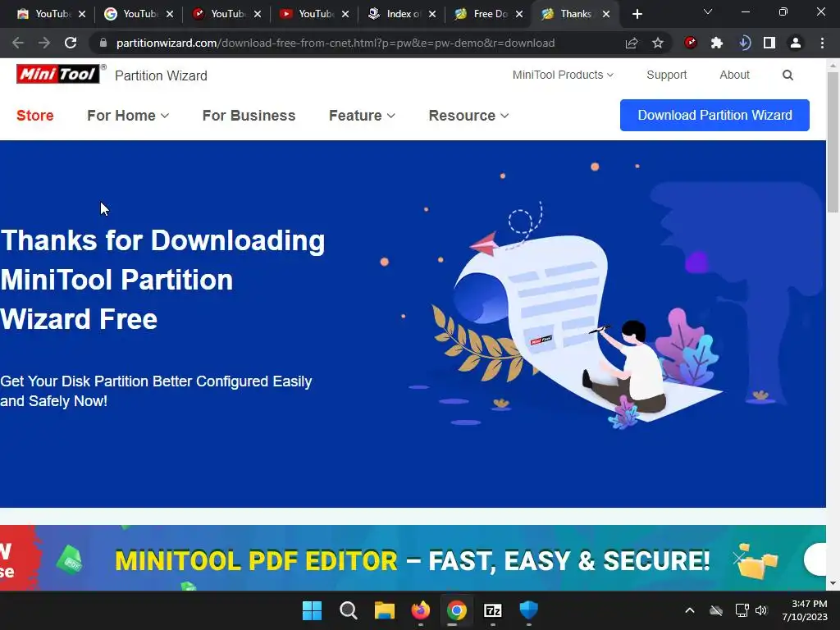Switch to the fourth YouTube tab
The width and height of the screenshot is (840, 630).
coord(314,14)
